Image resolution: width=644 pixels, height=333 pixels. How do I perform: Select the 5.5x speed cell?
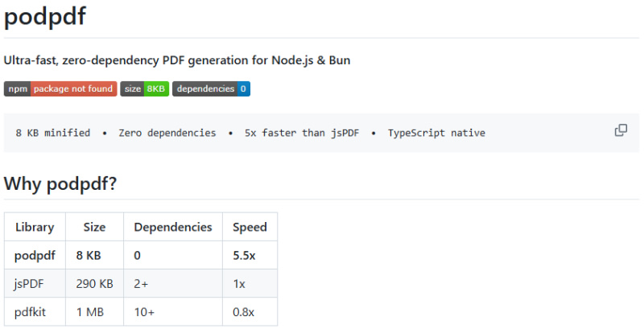click(x=245, y=255)
